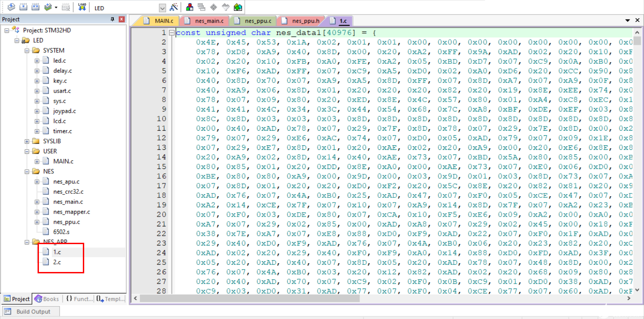Image resolution: width=644 pixels, height=319 pixels.
Task: Click the Translate (compile file) toolbar icon
Action: (x=11, y=7)
